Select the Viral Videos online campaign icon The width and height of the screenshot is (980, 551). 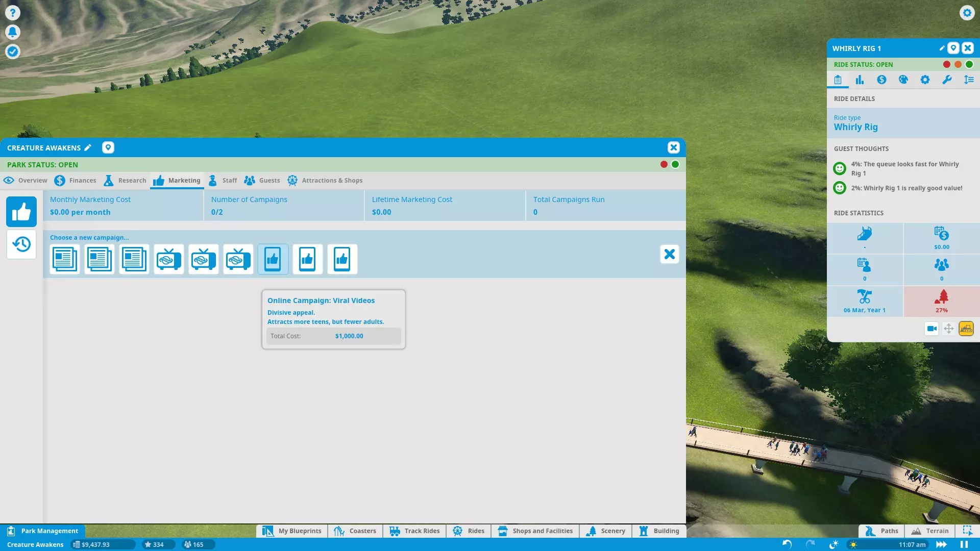pos(273,259)
